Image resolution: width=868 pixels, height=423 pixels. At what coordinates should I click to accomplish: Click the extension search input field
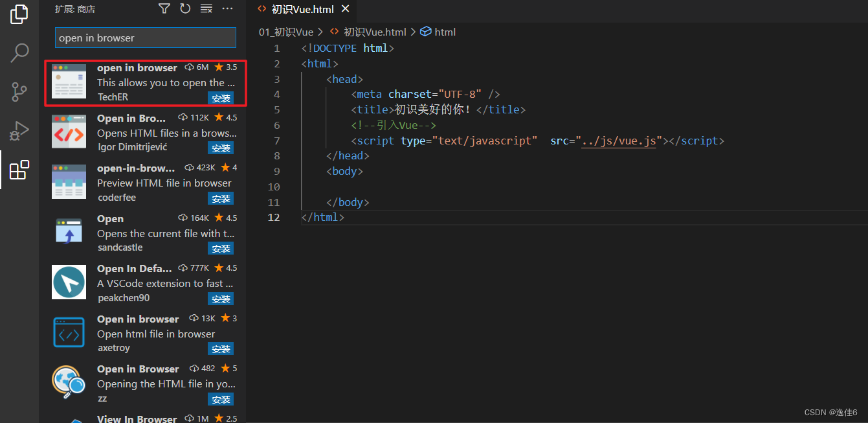(145, 38)
